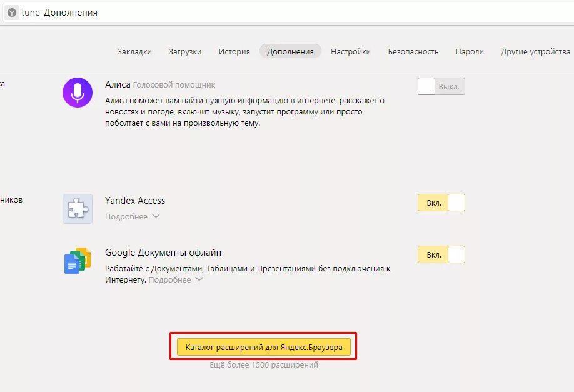Open the Закладки tab

click(x=134, y=52)
